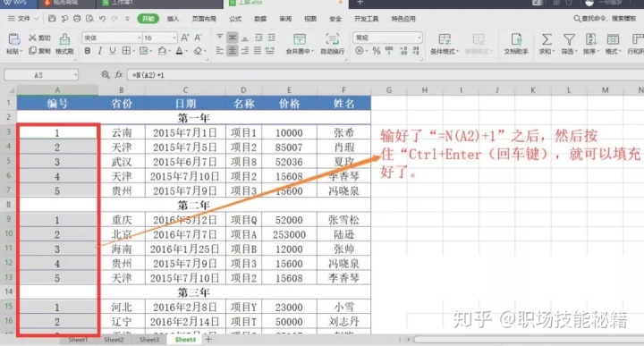Toggle middle vertical alignment
Image resolution: width=644 pixels, height=346 pixels.
[x=233, y=38]
